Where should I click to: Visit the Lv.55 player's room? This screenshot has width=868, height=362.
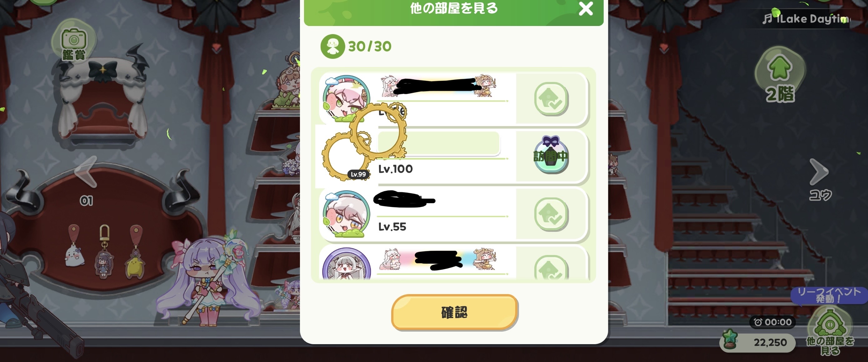pos(551,214)
